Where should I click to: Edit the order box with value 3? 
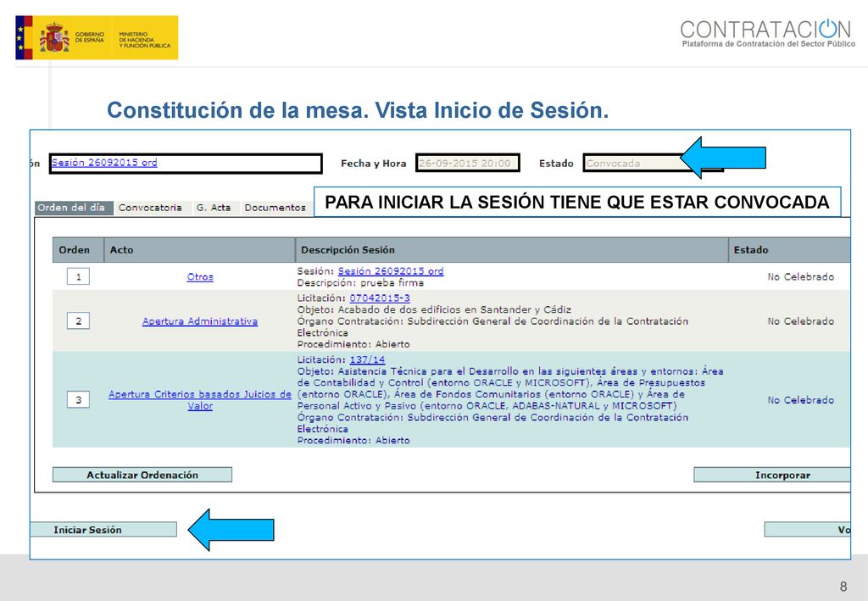coord(78,399)
